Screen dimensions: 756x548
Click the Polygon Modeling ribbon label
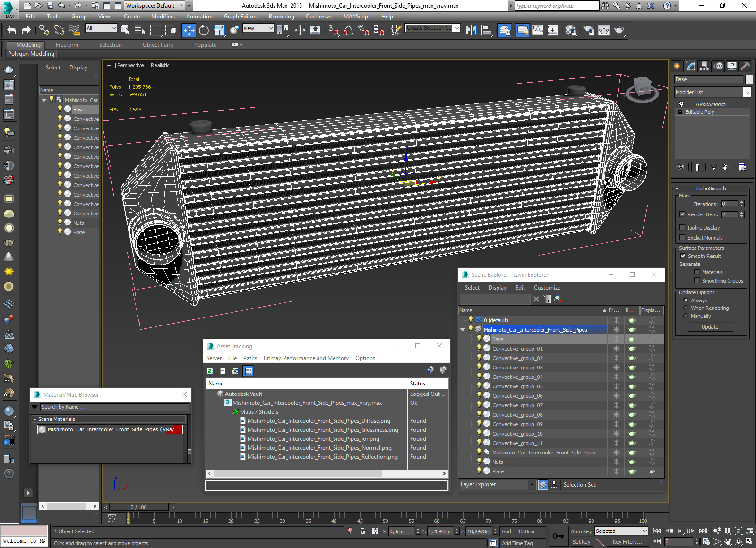pos(31,54)
